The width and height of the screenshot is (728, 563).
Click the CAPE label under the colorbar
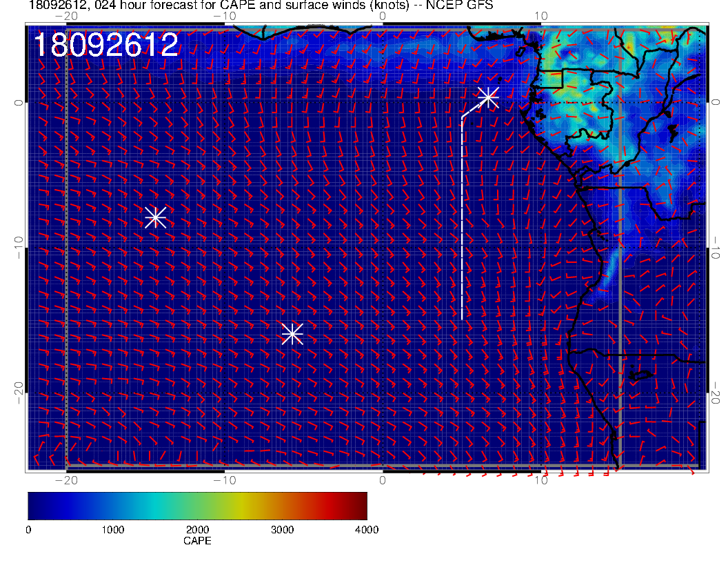coord(197,542)
